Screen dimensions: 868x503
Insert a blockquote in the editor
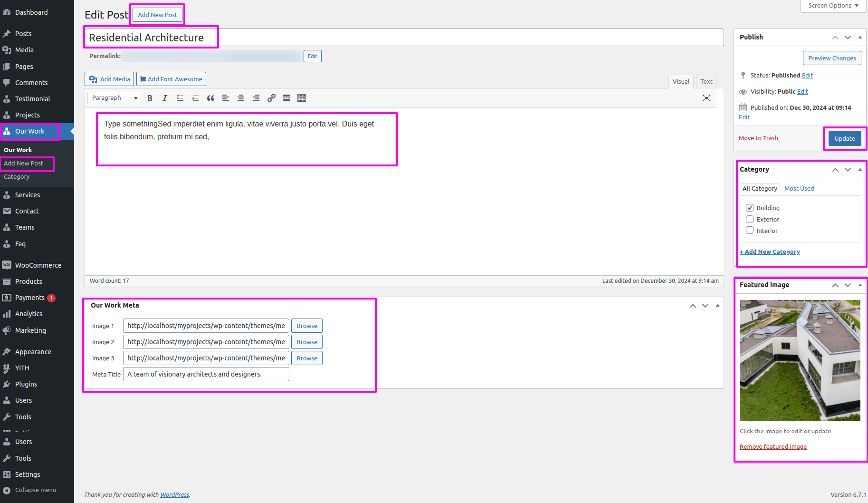pyautogui.click(x=210, y=98)
